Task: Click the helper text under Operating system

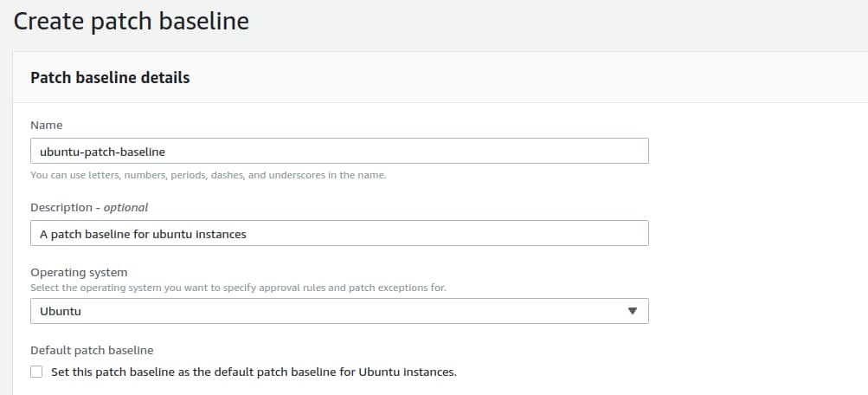Action: click(238, 287)
